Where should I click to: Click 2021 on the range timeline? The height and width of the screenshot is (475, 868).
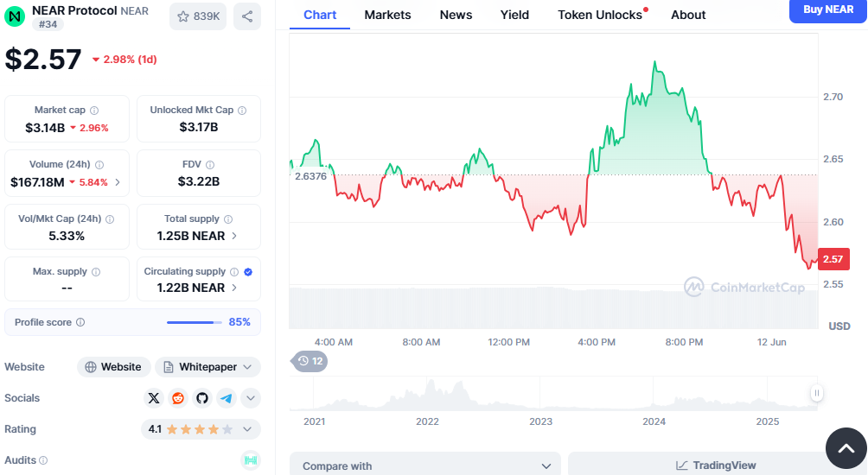click(x=315, y=421)
